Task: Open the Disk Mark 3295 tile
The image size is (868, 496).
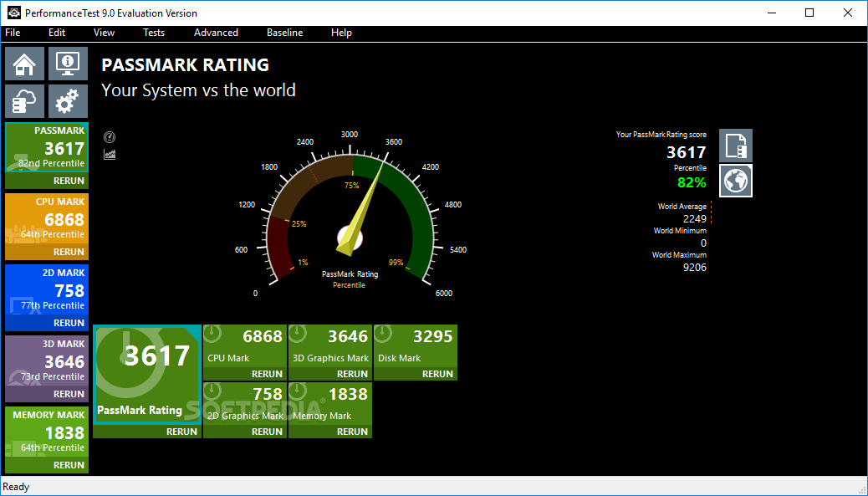Action: (x=415, y=346)
